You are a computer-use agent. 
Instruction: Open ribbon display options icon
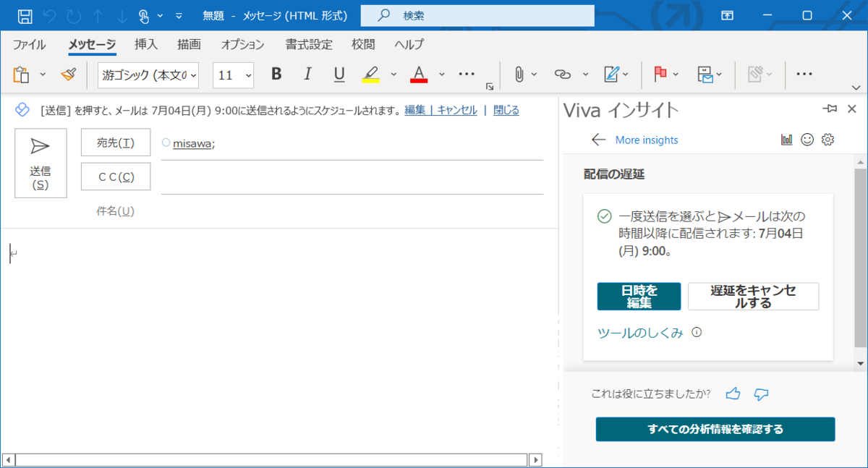click(x=727, y=15)
